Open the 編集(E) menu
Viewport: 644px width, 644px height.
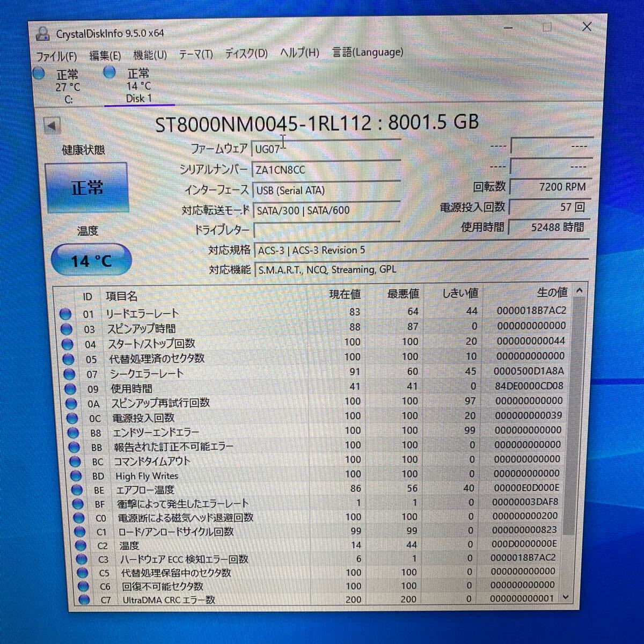(105, 55)
